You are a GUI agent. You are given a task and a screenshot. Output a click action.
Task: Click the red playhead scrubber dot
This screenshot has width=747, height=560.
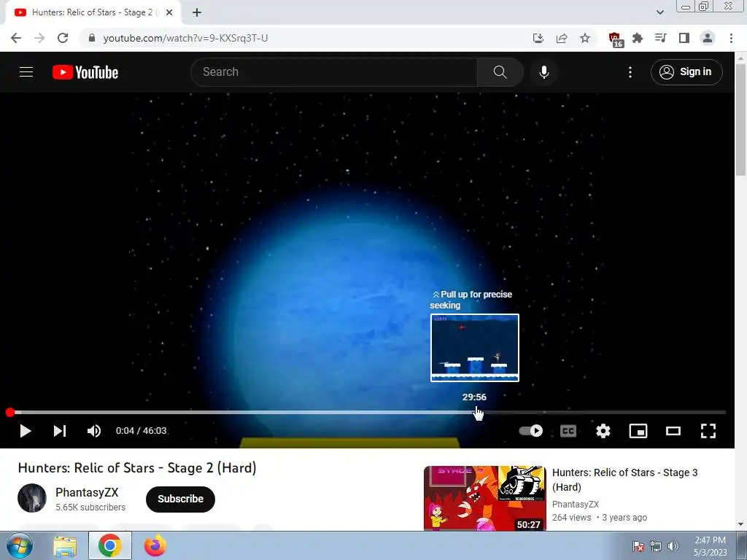(x=10, y=413)
